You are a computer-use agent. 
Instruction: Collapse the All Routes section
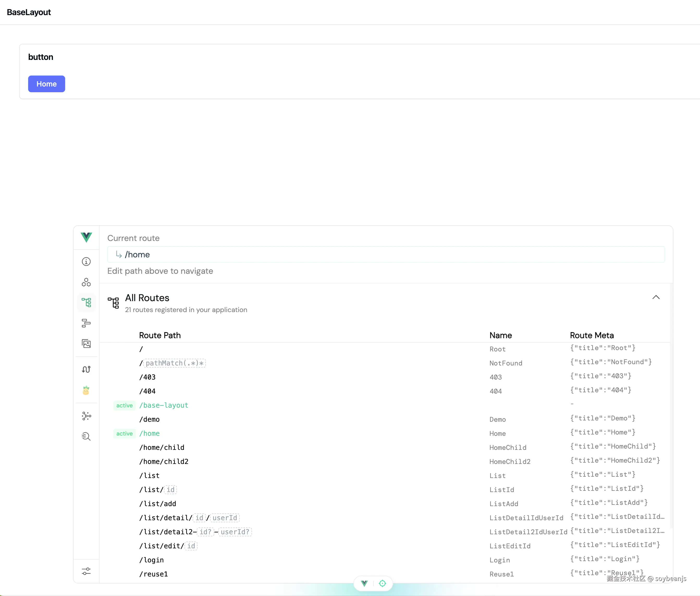point(656,297)
